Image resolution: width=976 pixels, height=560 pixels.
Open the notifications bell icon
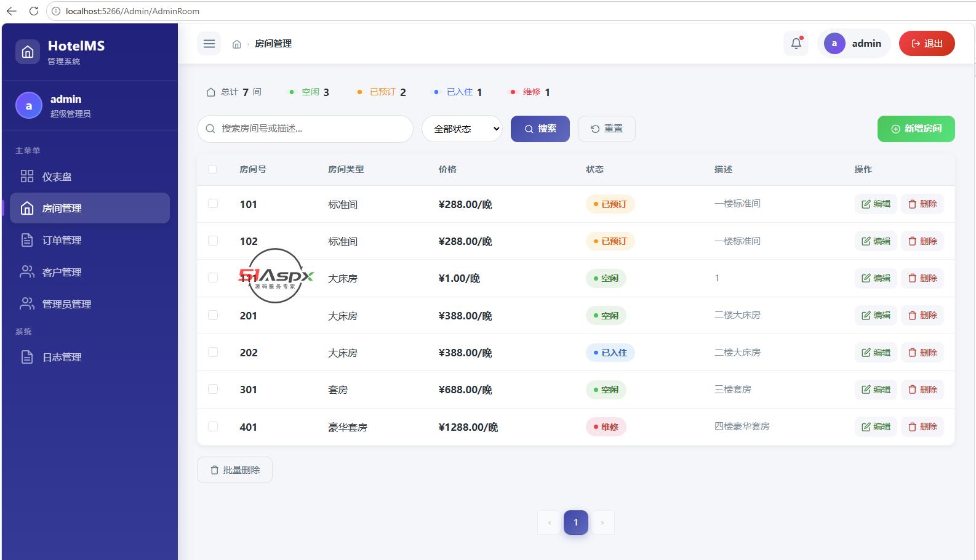coord(796,44)
